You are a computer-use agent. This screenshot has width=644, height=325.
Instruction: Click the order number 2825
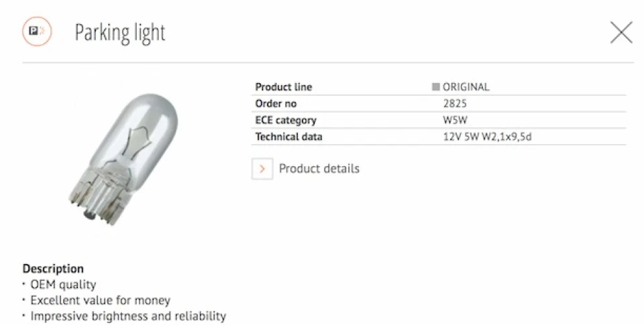point(455,103)
